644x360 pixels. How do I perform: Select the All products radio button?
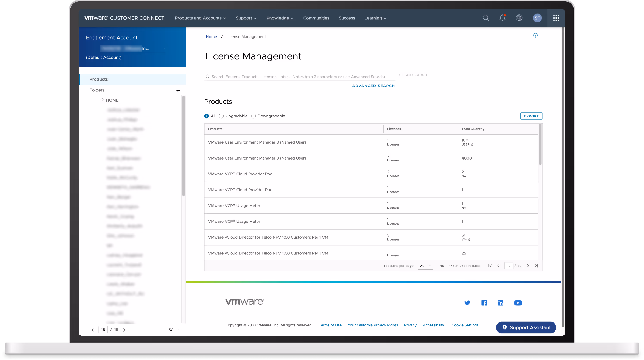tap(207, 116)
